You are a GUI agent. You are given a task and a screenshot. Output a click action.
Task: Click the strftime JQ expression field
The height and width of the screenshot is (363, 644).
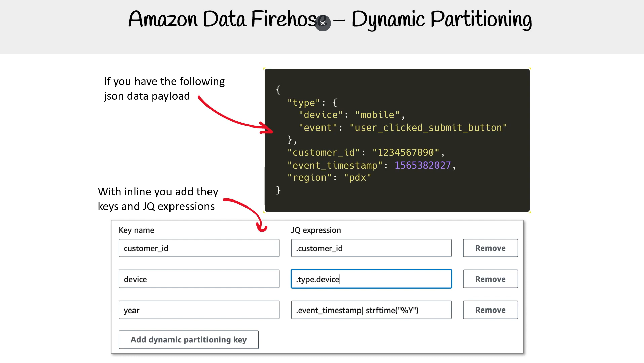pos(371,310)
